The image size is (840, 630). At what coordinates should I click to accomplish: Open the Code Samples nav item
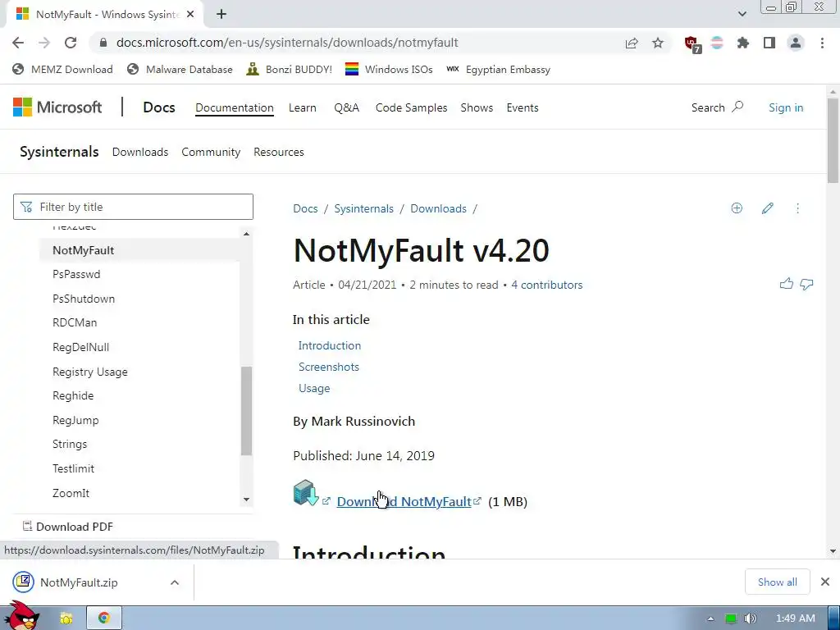click(412, 107)
